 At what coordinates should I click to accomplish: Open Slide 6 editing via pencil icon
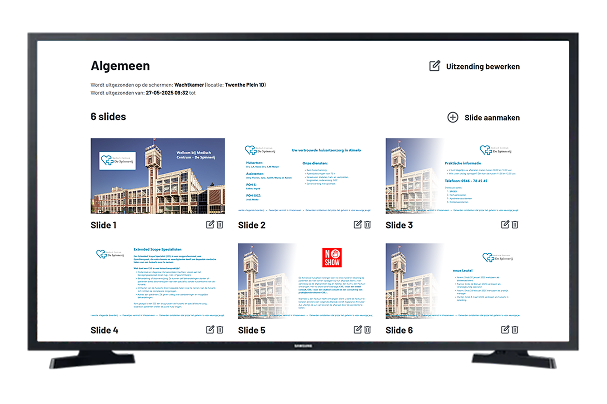503,329
